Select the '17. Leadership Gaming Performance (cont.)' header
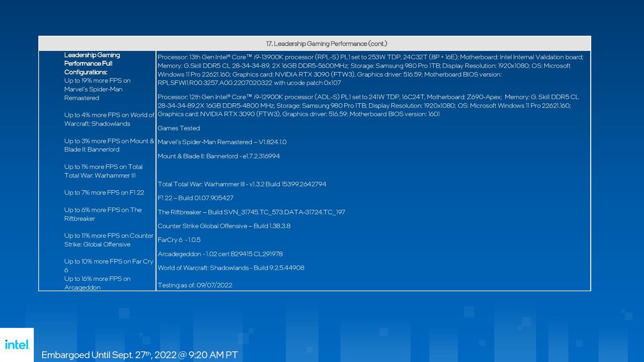 [x=327, y=44]
